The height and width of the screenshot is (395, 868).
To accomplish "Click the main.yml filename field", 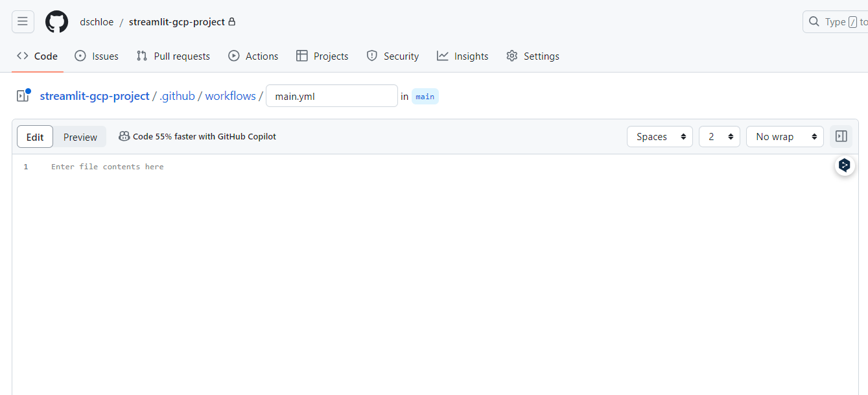I will point(332,96).
